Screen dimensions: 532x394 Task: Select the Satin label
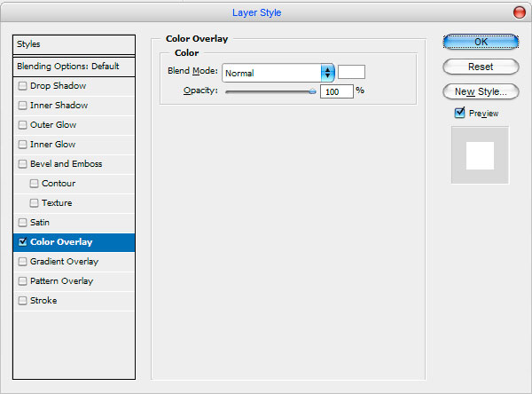40,223
